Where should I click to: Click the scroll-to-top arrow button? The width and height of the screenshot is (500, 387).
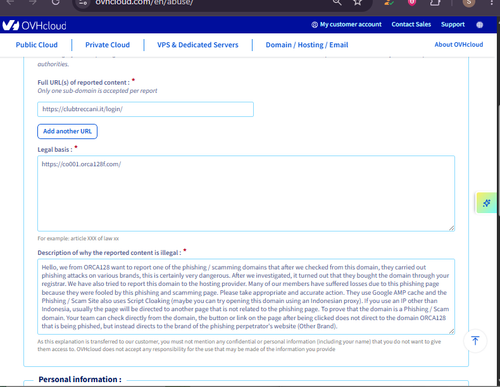tap(475, 340)
